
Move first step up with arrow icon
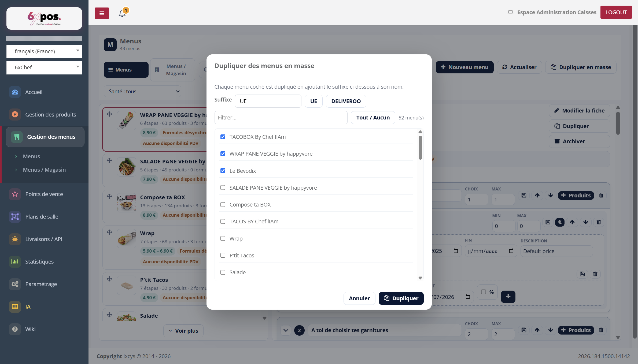click(x=537, y=195)
